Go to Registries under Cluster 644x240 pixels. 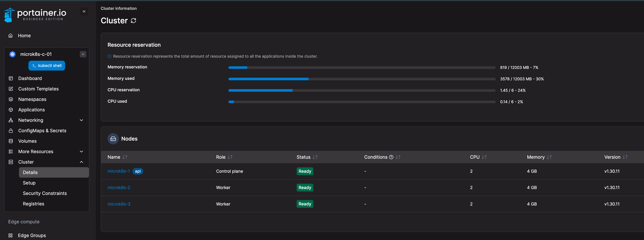click(x=34, y=204)
